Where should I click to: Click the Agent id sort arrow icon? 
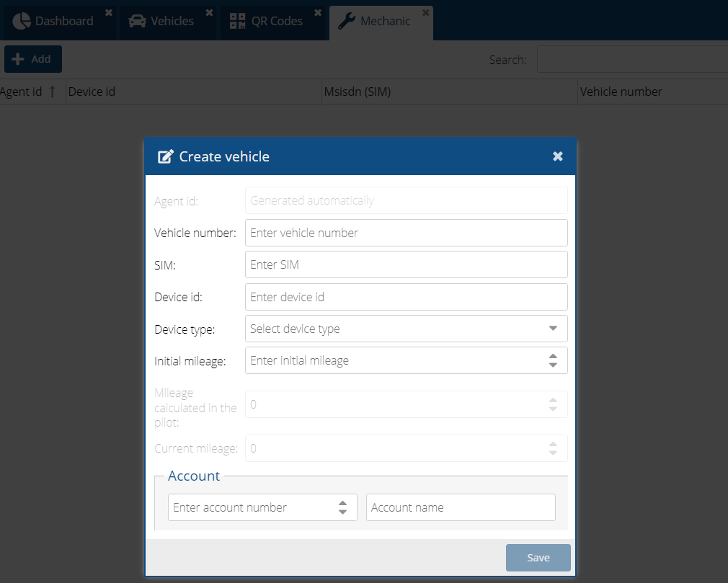coord(52,92)
